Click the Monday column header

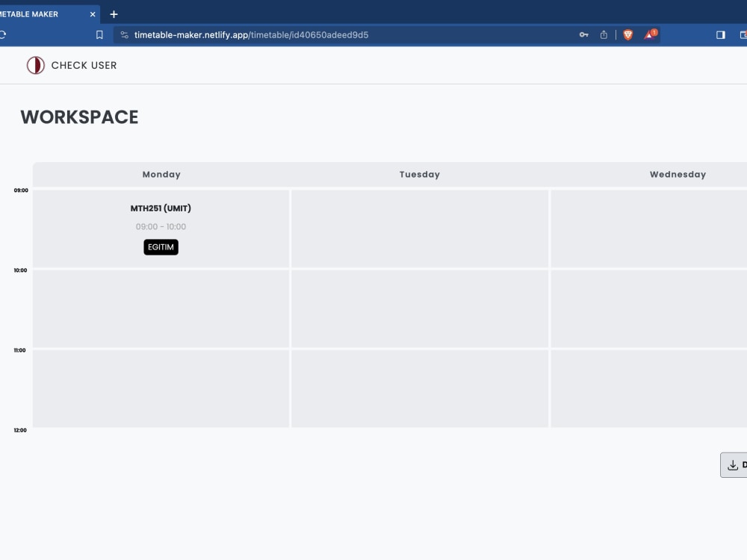pos(161,174)
